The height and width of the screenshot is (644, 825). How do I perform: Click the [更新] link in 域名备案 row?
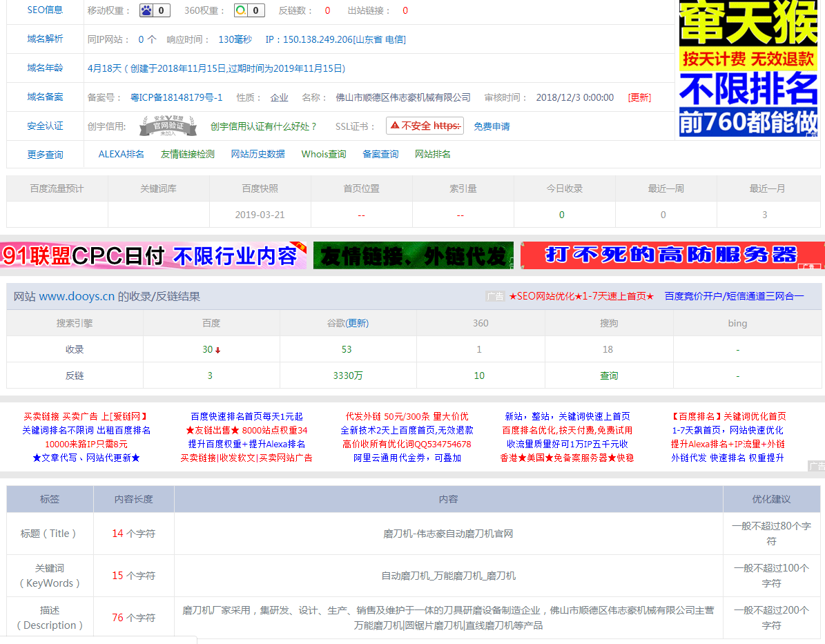639,97
